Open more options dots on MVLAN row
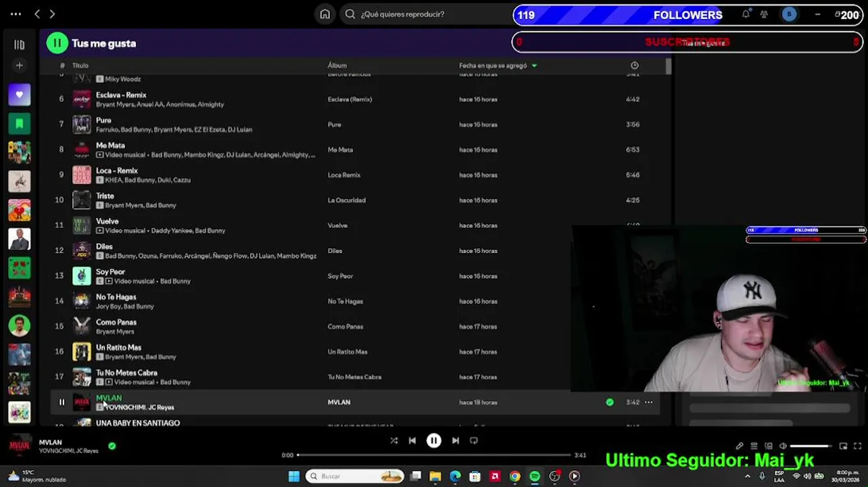The image size is (868, 487). pyautogui.click(x=649, y=402)
